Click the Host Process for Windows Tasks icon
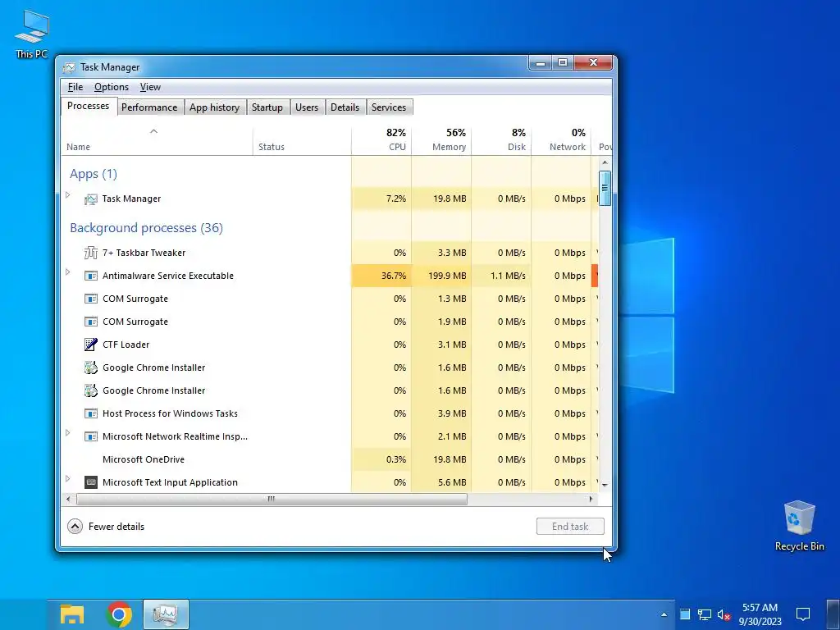The height and width of the screenshot is (630, 840). coord(90,413)
